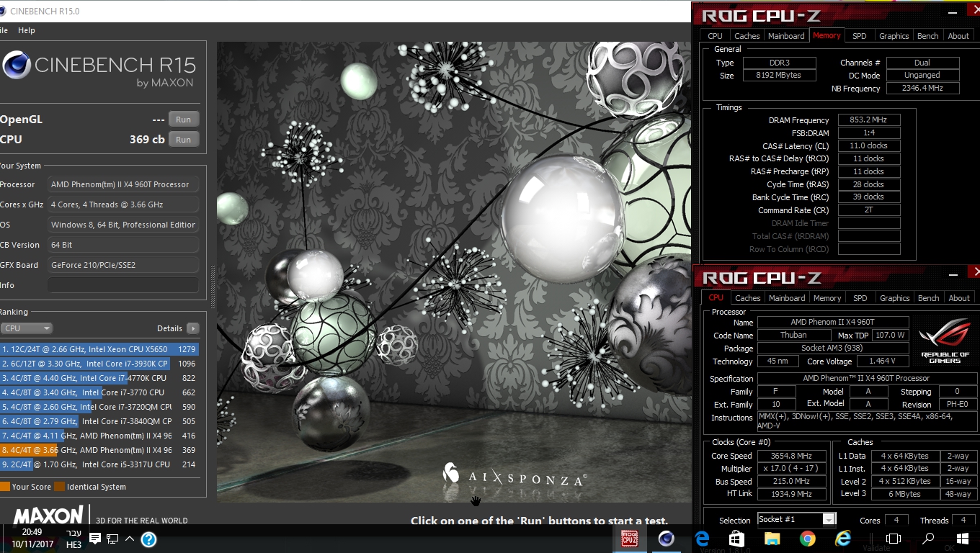Click the Core Speed value 3654.8 MHz
The width and height of the screenshot is (980, 553).
791,456
